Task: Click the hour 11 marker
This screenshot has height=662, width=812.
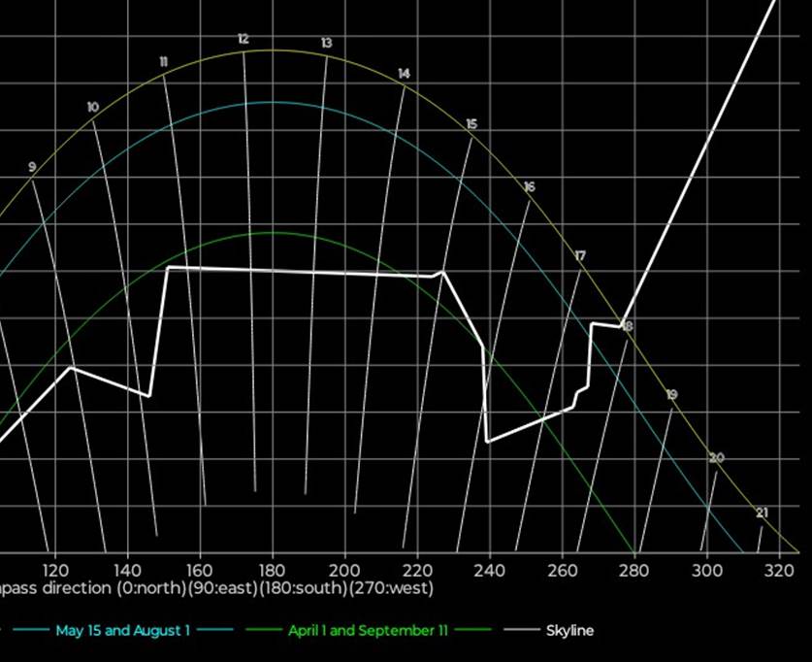Action: [163, 62]
